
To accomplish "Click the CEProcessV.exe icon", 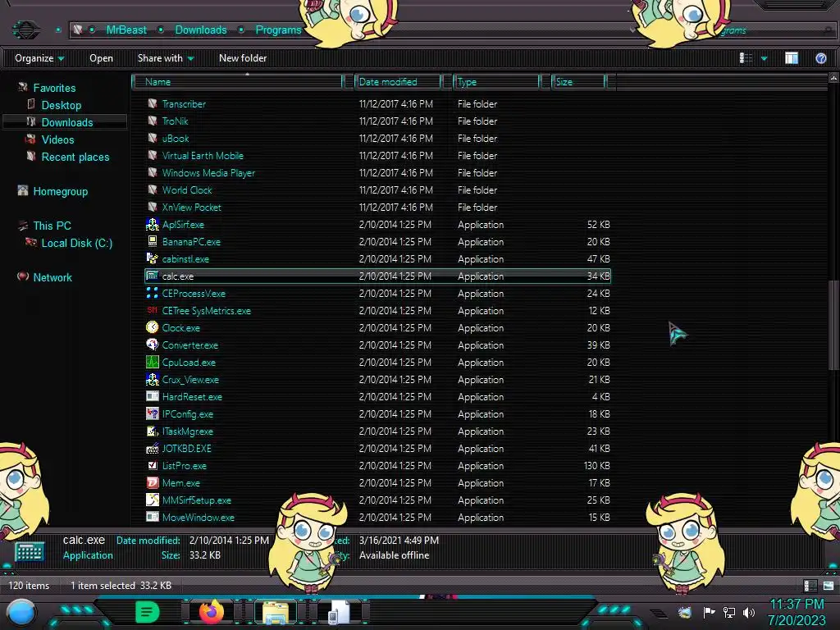I will [x=152, y=293].
